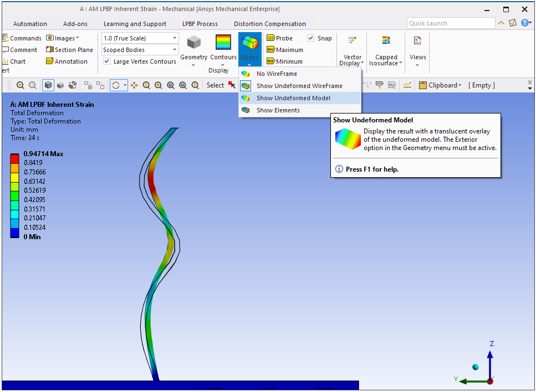Select the gray shaded cube display icon

(x=60, y=85)
